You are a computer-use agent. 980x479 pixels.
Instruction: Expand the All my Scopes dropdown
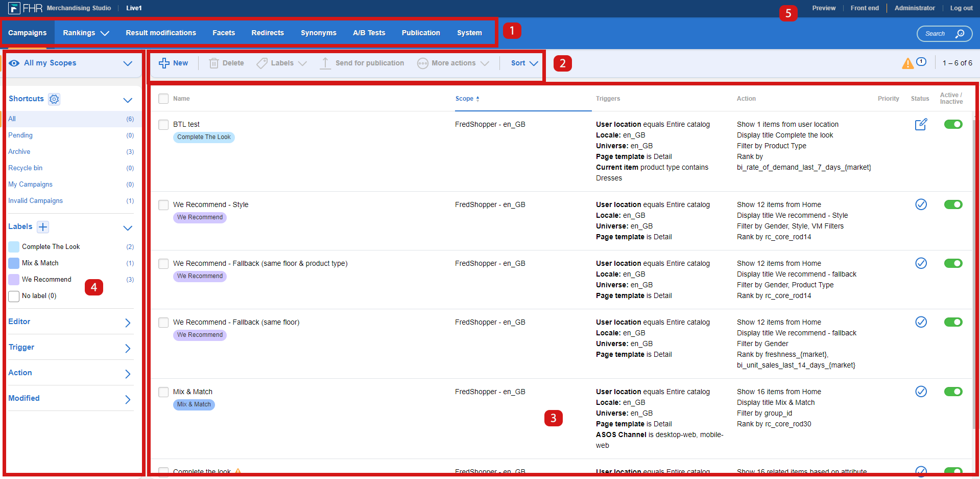pyautogui.click(x=128, y=63)
